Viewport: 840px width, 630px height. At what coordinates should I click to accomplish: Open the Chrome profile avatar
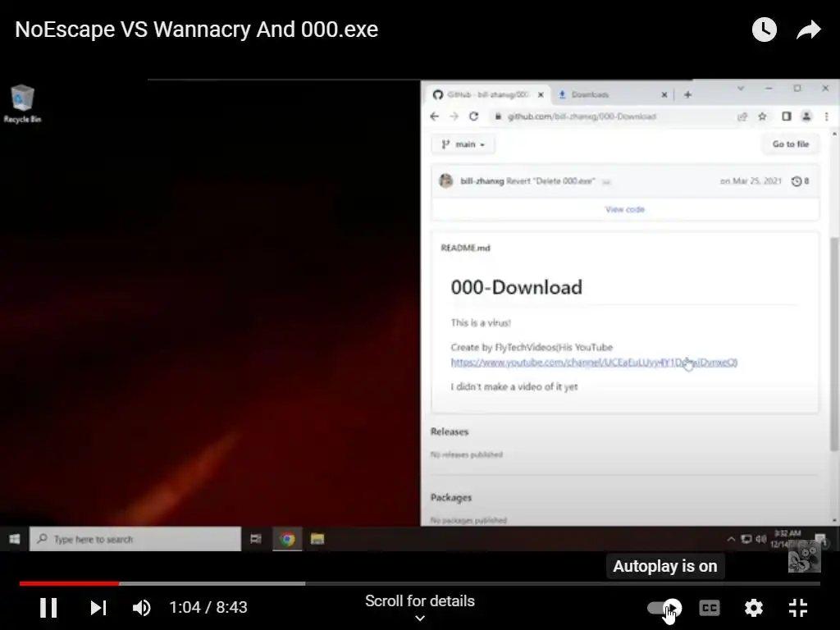click(x=806, y=116)
